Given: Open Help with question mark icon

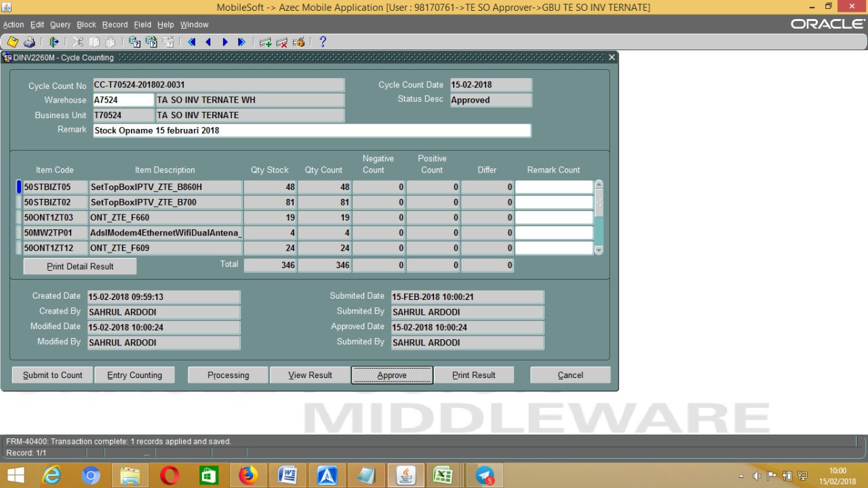Looking at the screenshot, I should (x=323, y=42).
